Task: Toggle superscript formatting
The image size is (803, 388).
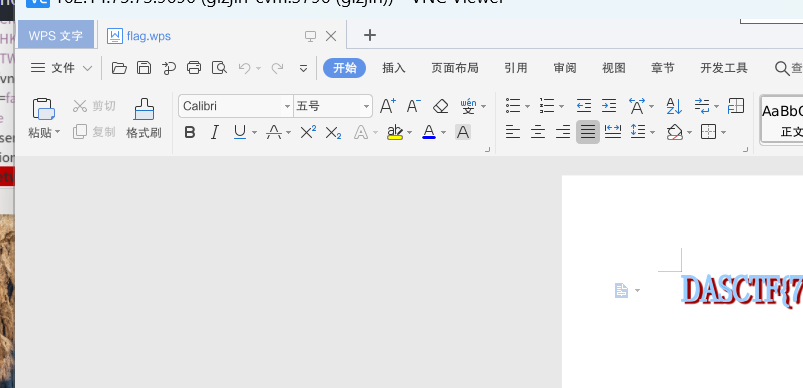Action: pos(308,133)
